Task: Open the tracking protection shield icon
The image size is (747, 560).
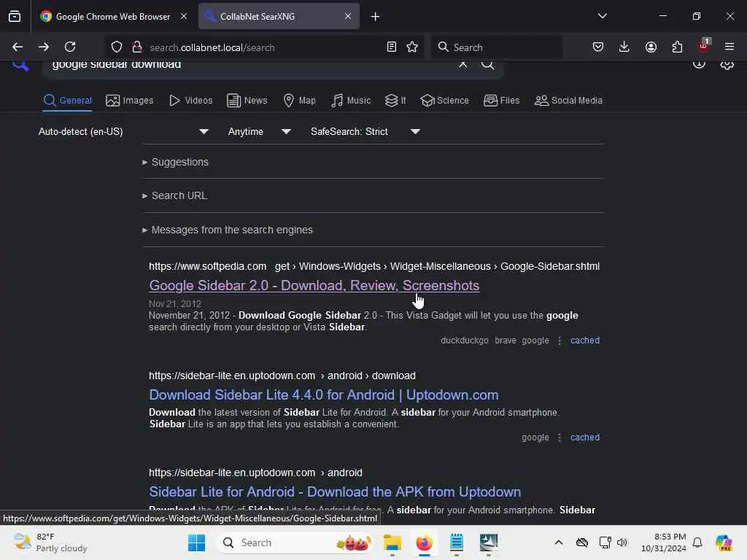Action: (117, 47)
